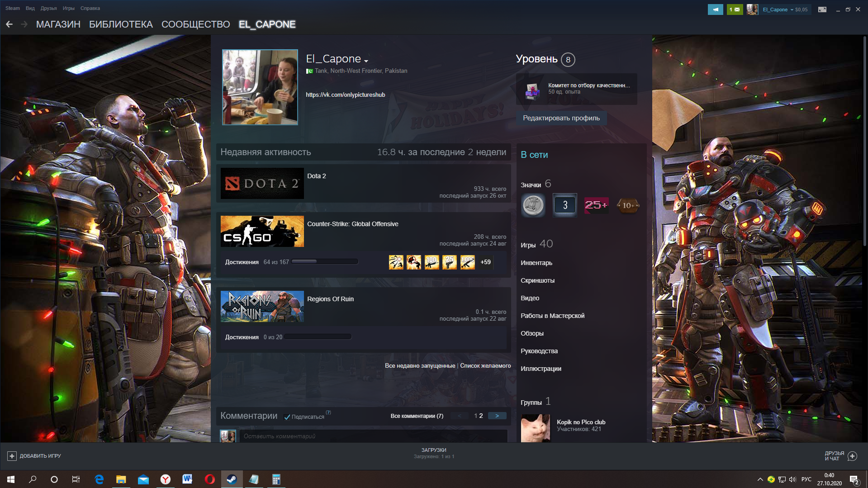Click the number 3 badge
868x488 pixels.
[x=564, y=205]
